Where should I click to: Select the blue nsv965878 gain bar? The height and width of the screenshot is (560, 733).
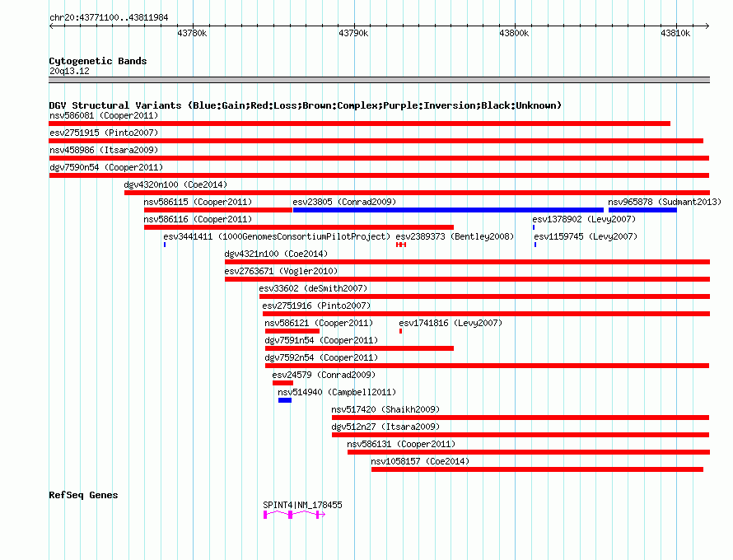click(x=642, y=210)
